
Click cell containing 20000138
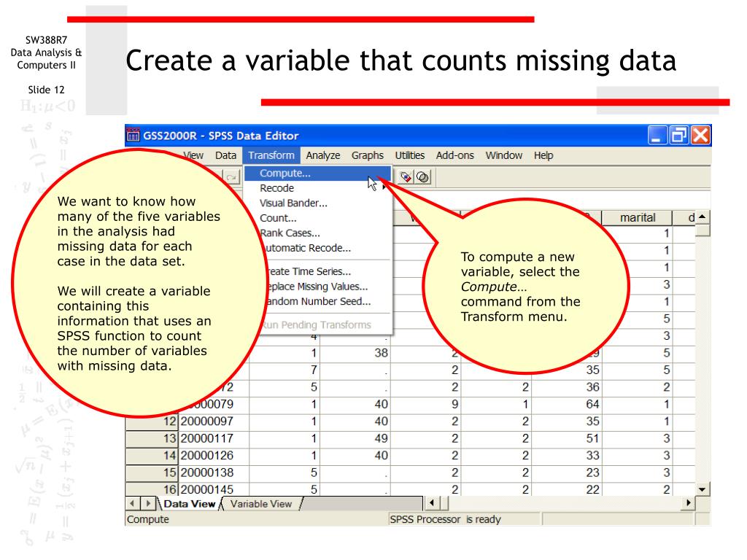tap(214, 472)
